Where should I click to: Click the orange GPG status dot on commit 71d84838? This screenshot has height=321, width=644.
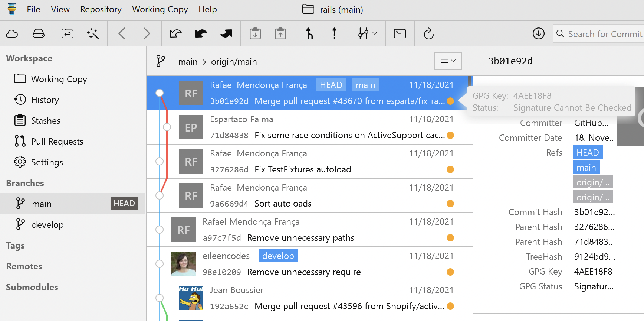tap(450, 135)
